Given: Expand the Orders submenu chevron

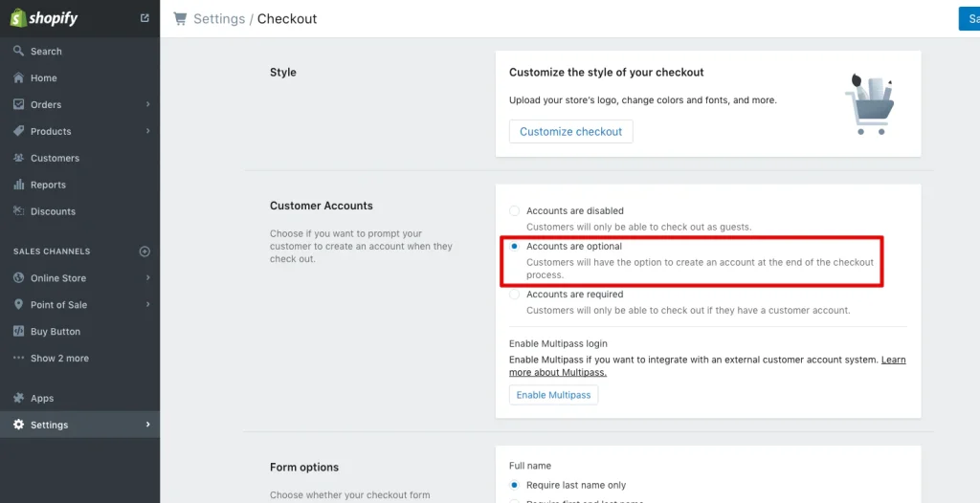Looking at the screenshot, I should (x=148, y=104).
